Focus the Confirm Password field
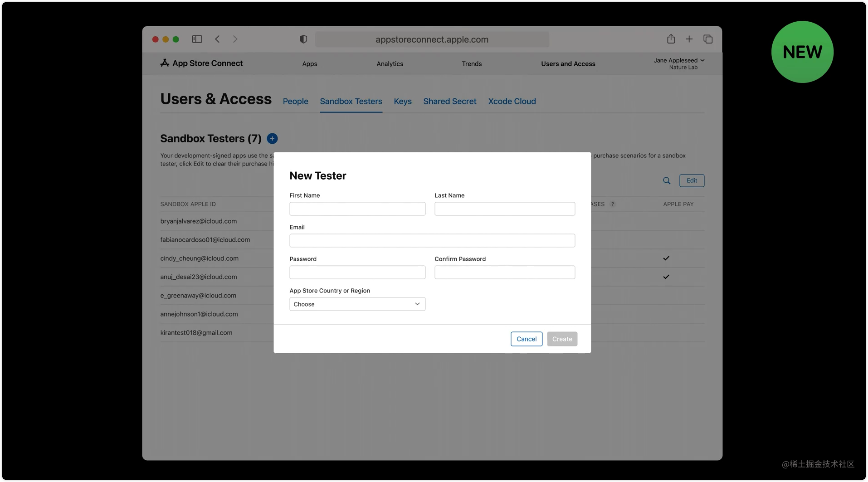 click(x=505, y=272)
